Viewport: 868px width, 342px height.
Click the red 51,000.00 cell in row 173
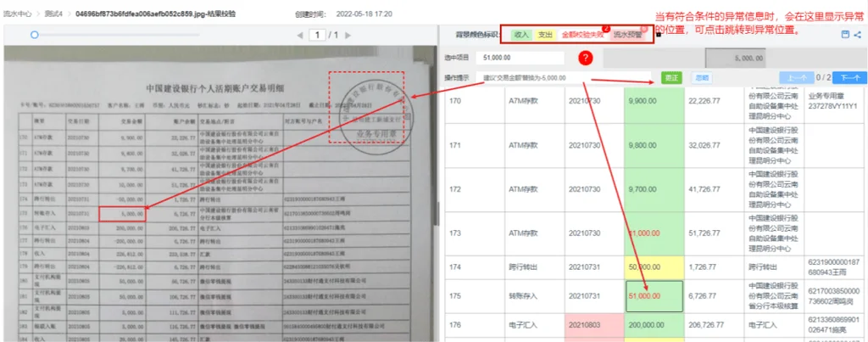pos(654,233)
